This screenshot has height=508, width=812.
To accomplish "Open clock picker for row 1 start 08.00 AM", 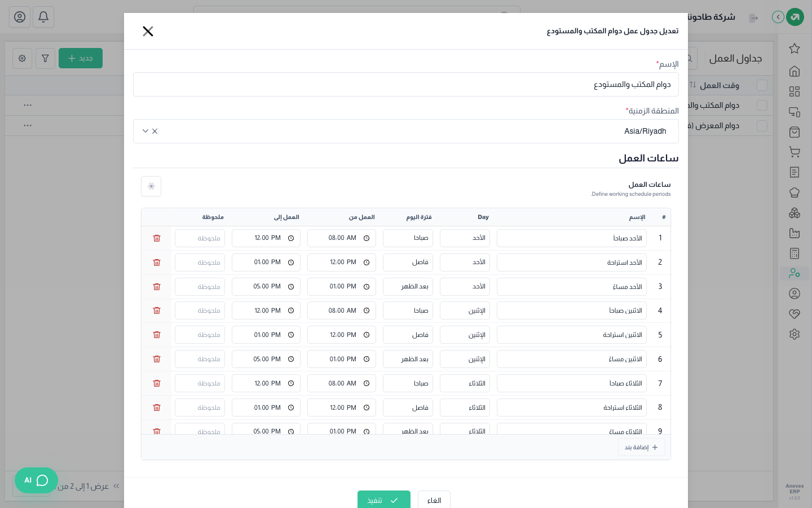I will [x=367, y=238].
